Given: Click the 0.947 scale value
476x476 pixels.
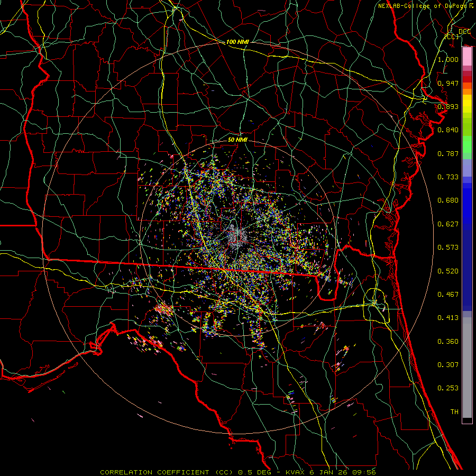Looking at the screenshot, I should [x=448, y=83].
